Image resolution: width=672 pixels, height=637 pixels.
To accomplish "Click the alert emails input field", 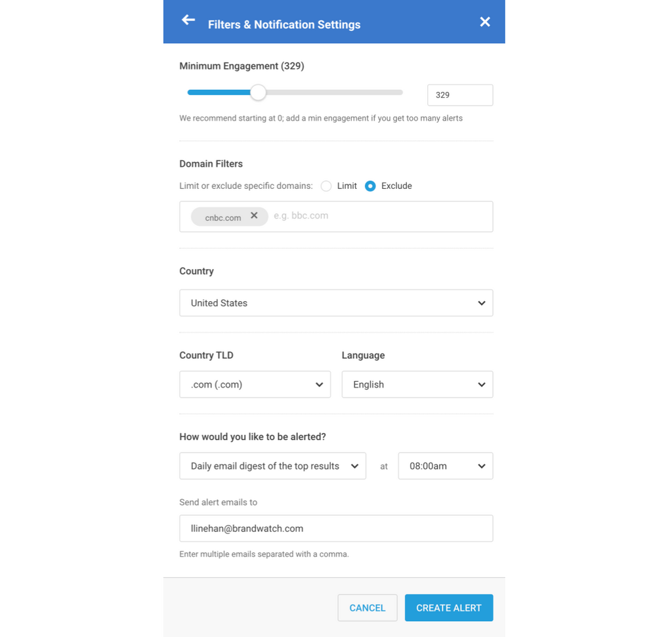I will click(x=336, y=529).
